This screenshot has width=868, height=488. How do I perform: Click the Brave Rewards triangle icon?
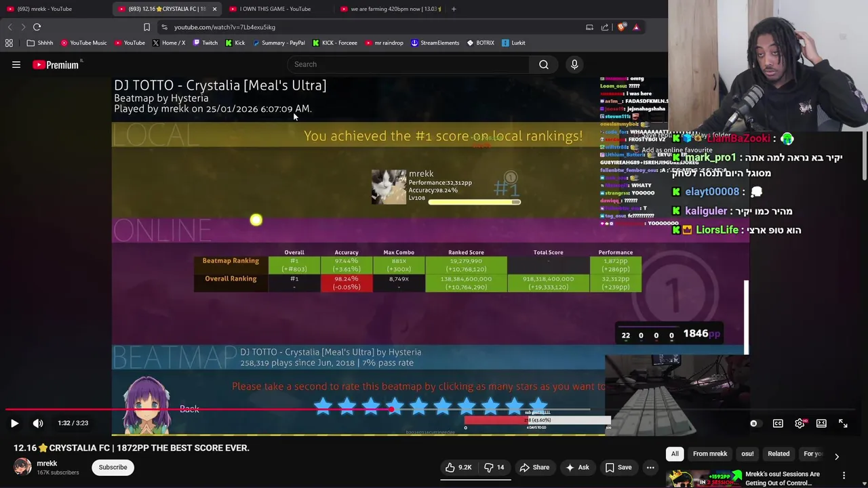(636, 27)
